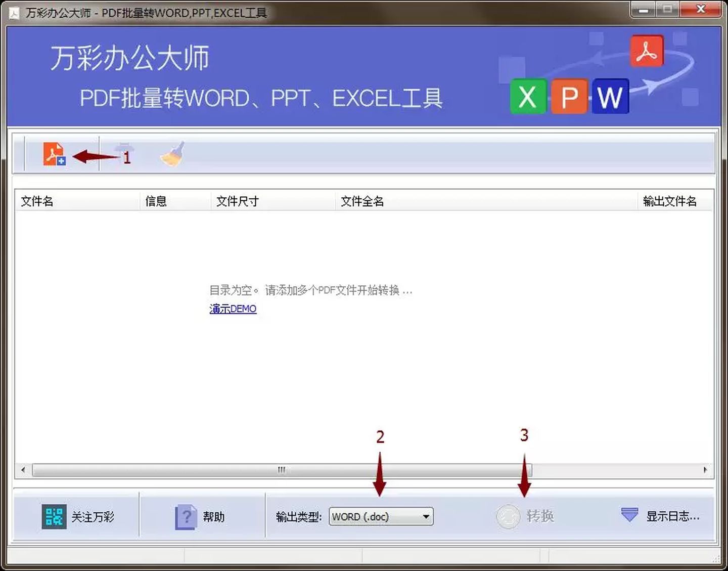
Task: Click the green Excel X logo
Action: [x=528, y=96]
